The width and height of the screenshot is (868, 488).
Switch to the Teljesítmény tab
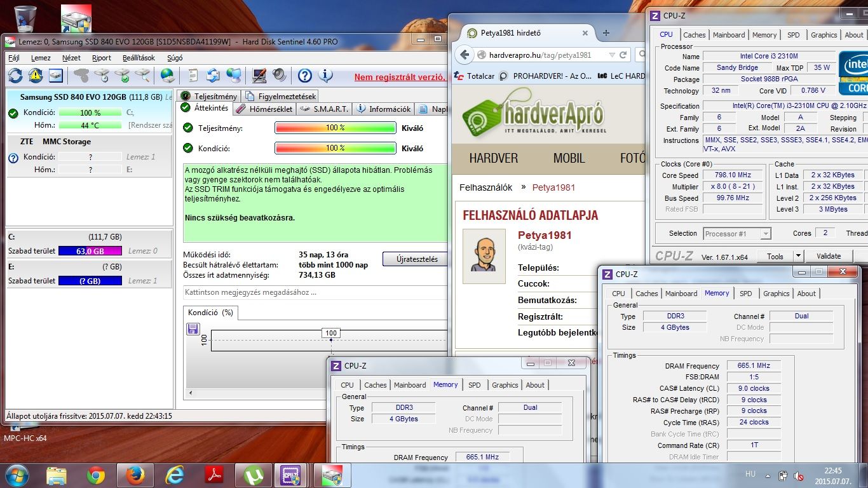[209, 96]
